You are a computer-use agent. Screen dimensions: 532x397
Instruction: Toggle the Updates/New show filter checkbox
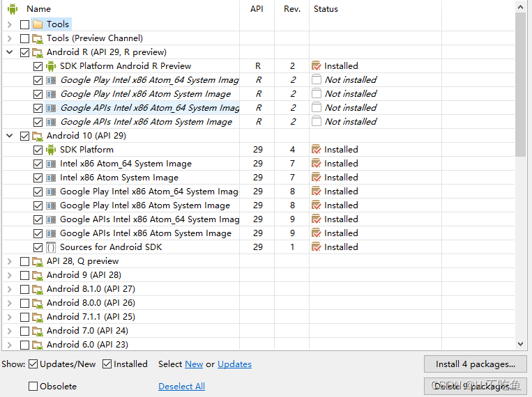pos(33,364)
